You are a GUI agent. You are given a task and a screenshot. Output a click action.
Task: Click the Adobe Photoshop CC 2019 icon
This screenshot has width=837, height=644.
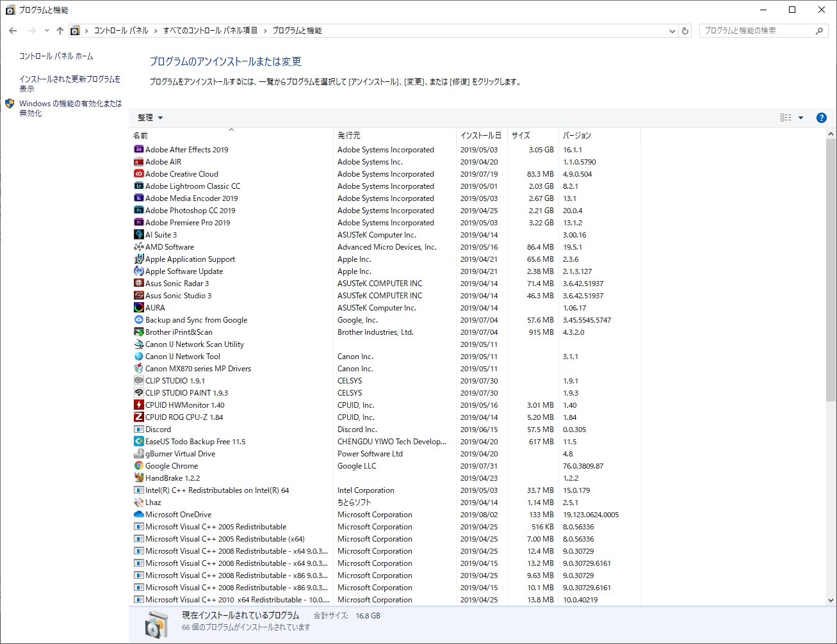coord(138,211)
